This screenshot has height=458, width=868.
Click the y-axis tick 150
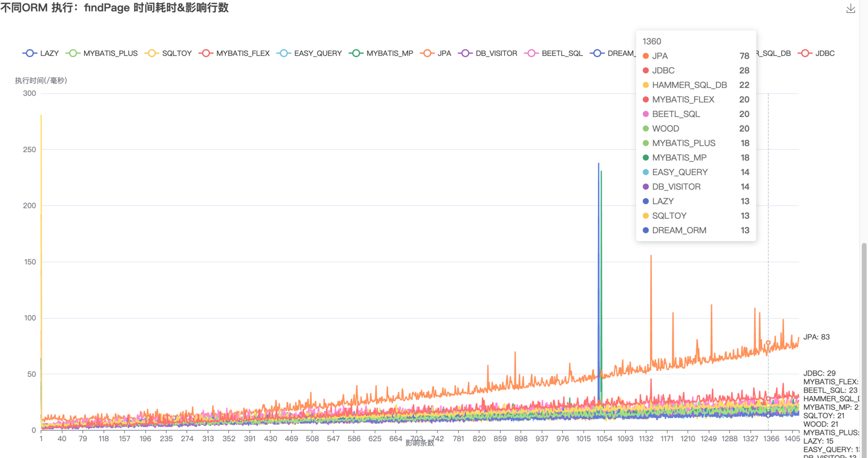[x=29, y=262]
